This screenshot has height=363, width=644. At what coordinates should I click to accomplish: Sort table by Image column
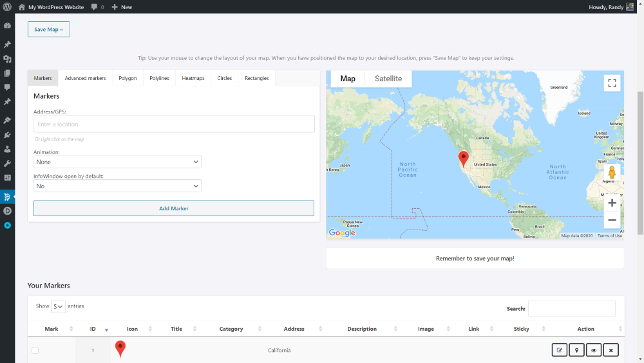[426, 329]
